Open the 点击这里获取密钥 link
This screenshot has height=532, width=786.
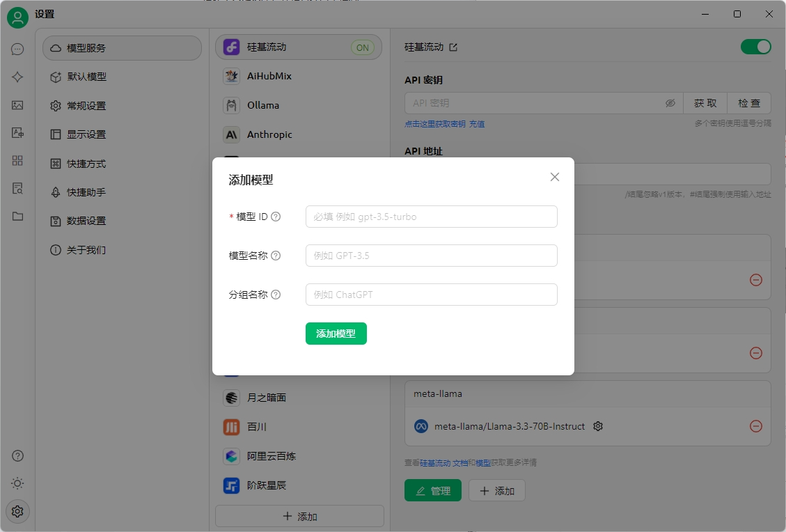click(x=435, y=124)
